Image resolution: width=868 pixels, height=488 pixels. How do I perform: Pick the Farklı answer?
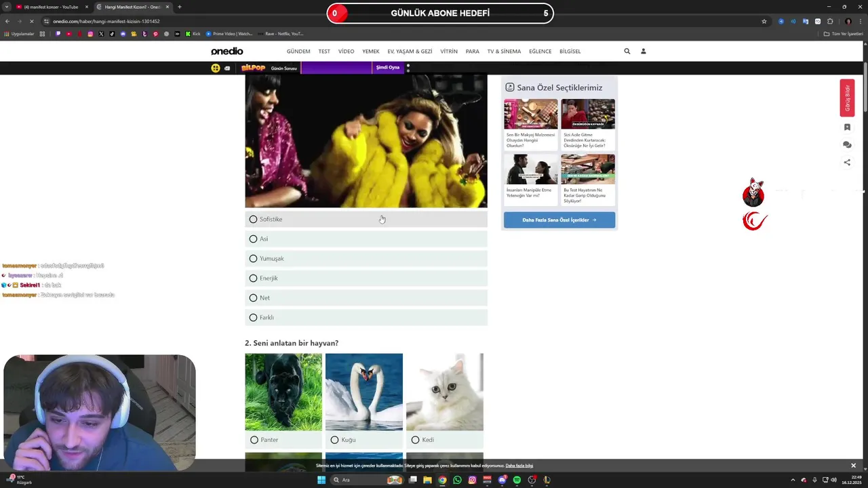(x=366, y=317)
